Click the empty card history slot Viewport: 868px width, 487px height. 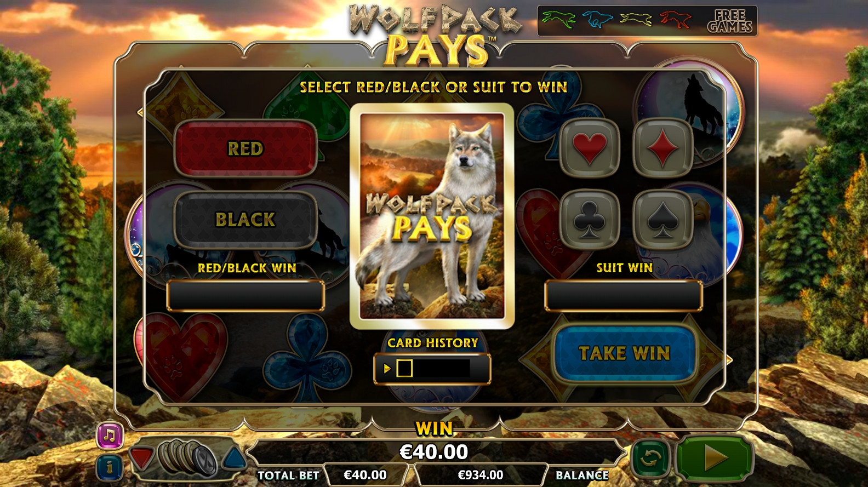(404, 369)
